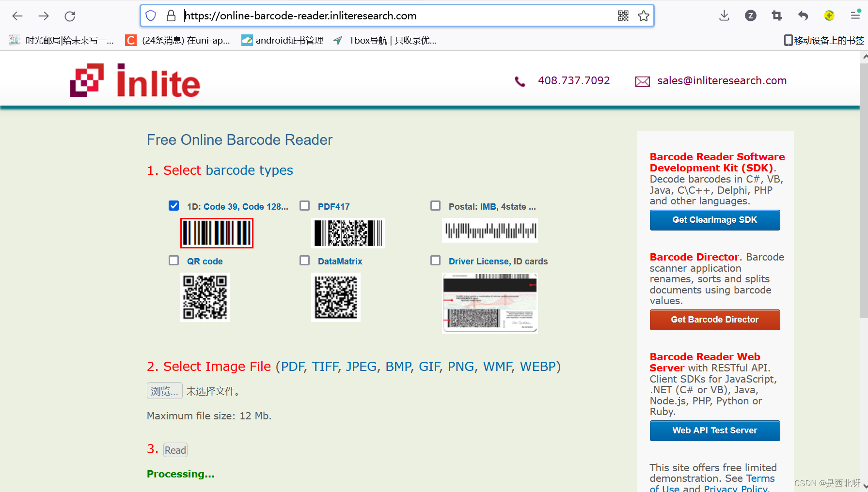
Task: Click the QR code sample image
Action: point(205,297)
